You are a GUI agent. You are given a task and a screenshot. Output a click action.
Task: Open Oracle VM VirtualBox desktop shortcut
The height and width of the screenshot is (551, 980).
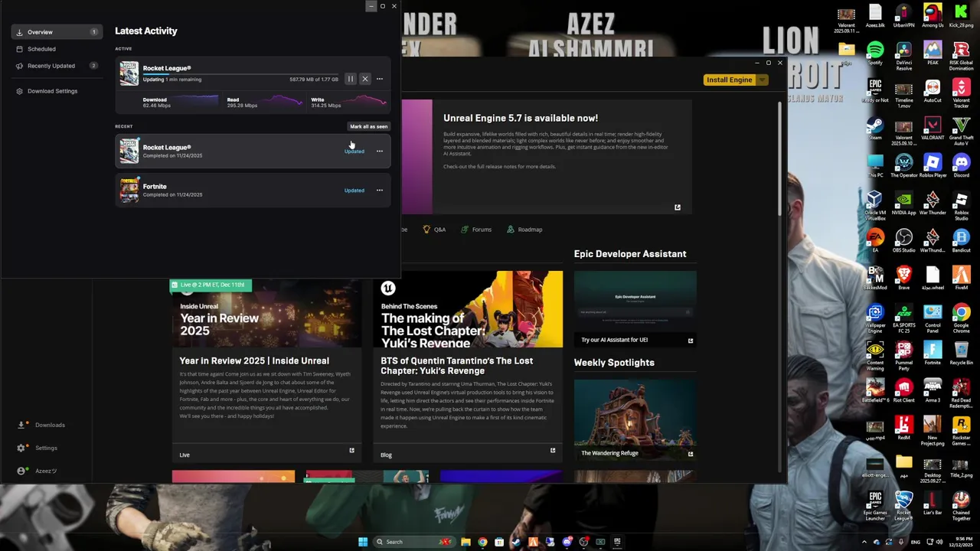click(875, 206)
